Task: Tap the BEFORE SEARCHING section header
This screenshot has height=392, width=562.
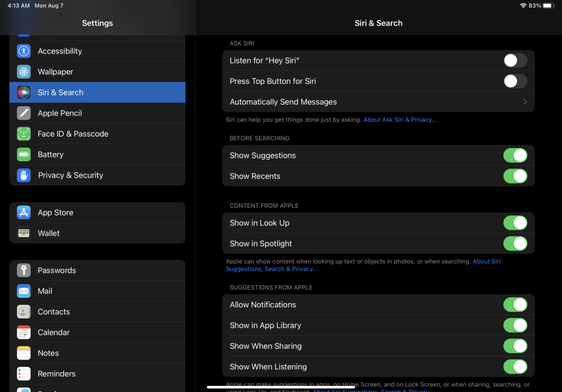Action: 260,138
